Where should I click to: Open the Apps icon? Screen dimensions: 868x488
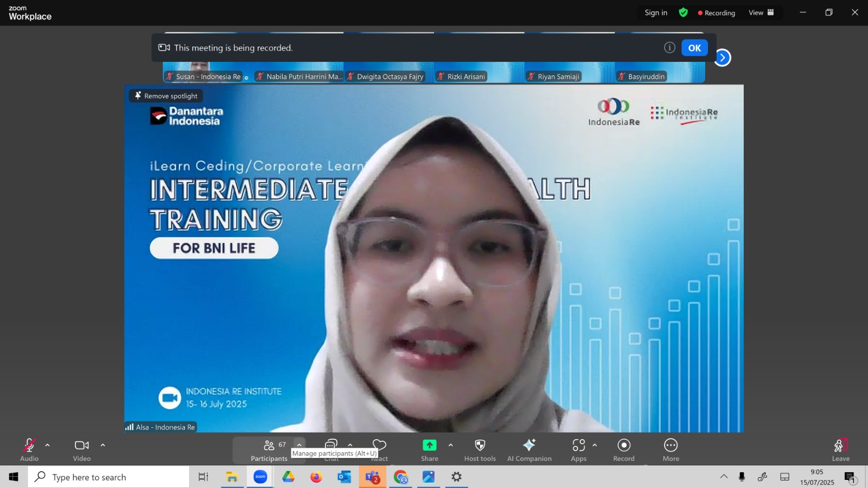point(579,445)
